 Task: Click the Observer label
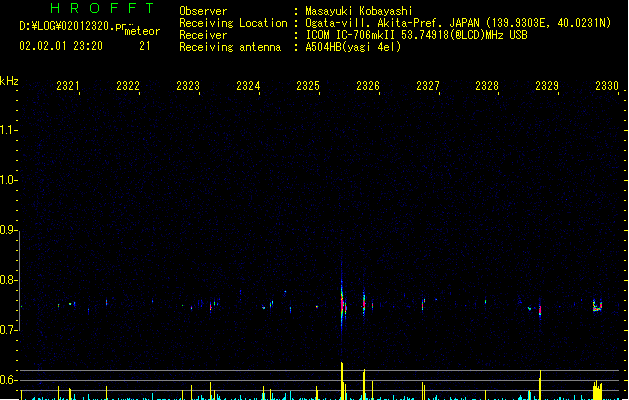(x=203, y=11)
